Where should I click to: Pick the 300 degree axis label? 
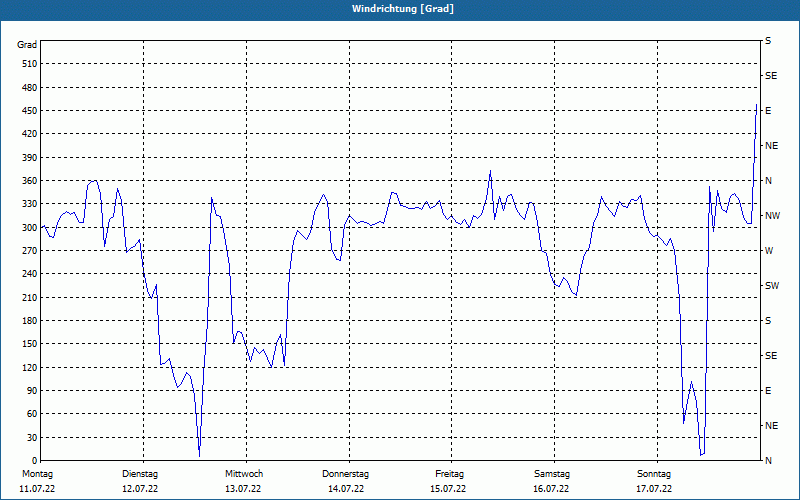click(x=30, y=228)
